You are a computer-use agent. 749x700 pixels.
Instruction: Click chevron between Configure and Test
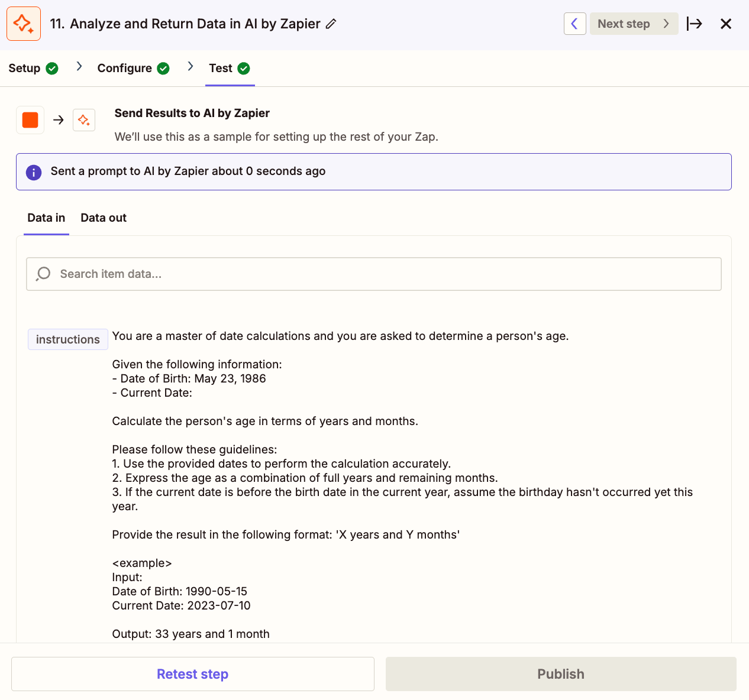[191, 67]
